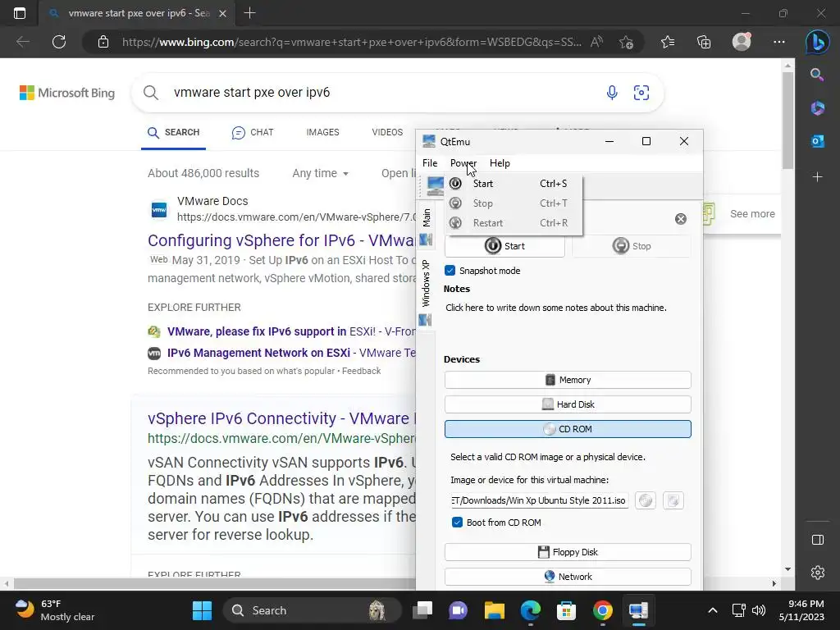Click the select CD image icon button

coord(646,500)
